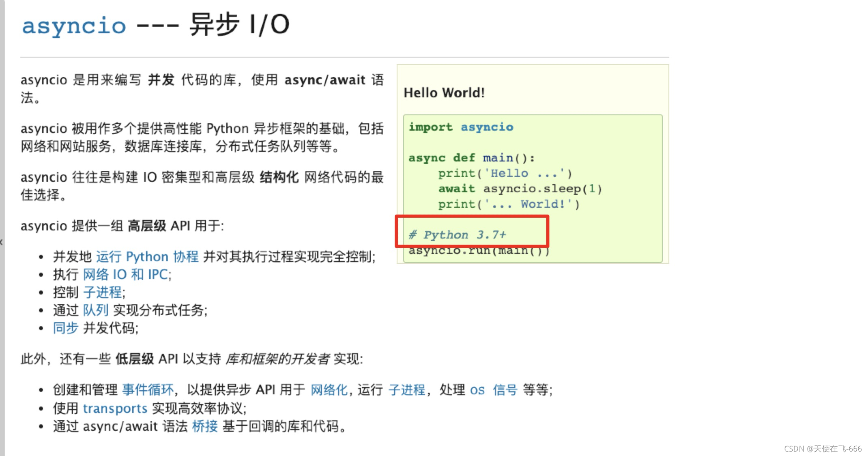The height and width of the screenshot is (456, 868).
Task: Click the os 信号 link
Action: 494,390
